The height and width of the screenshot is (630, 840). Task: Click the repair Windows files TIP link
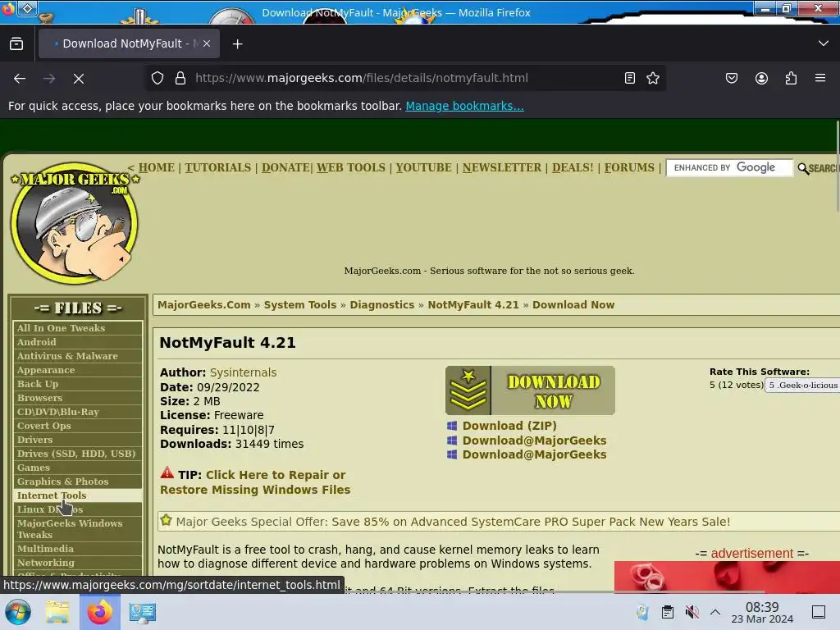pyautogui.click(x=255, y=482)
